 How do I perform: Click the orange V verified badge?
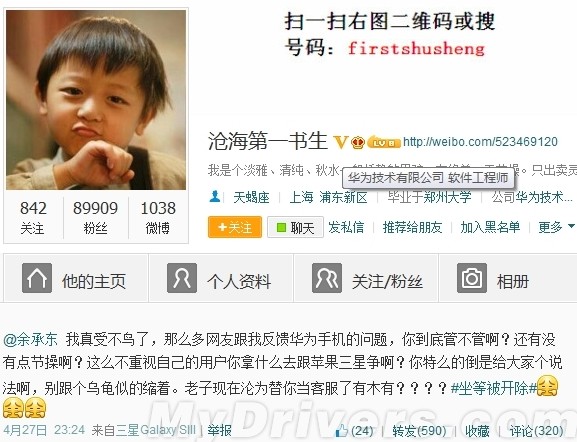click(x=340, y=142)
